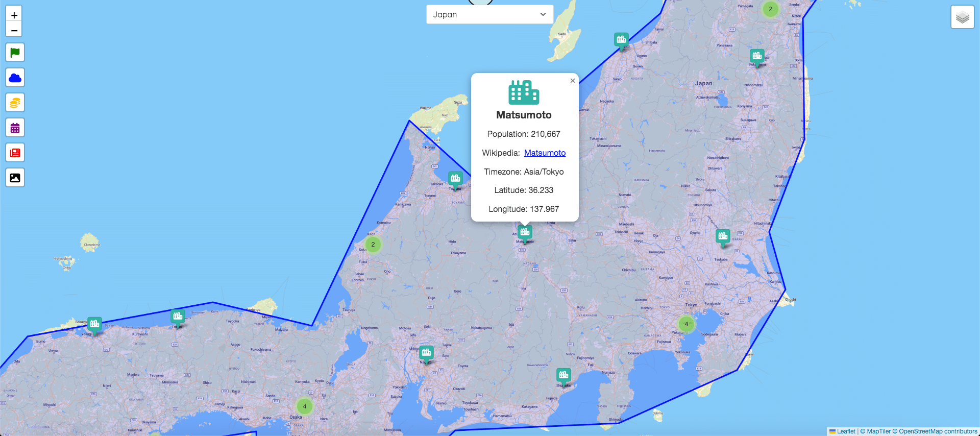Expand the Japan country dropdown

click(x=489, y=14)
